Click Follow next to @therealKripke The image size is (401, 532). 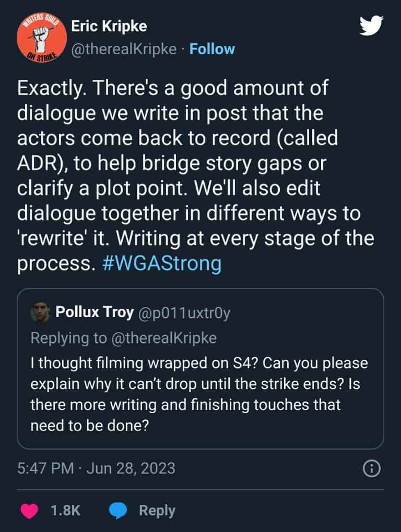point(211,49)
